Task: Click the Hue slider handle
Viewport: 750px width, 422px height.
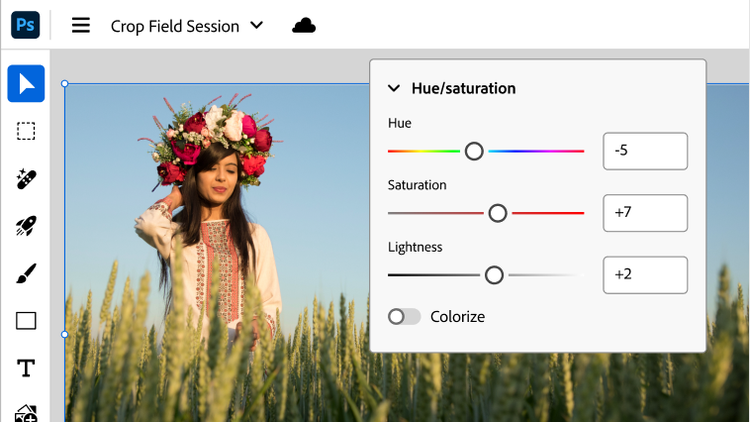Action: [474, 151]
